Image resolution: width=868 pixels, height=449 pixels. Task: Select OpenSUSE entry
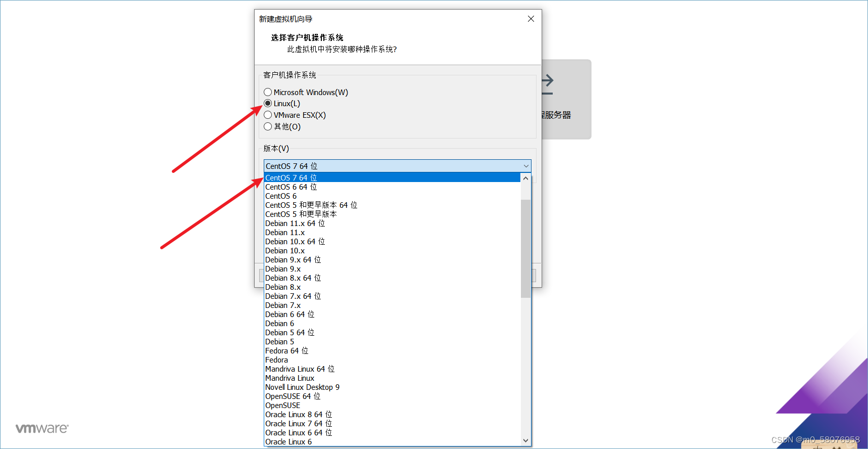392,405
